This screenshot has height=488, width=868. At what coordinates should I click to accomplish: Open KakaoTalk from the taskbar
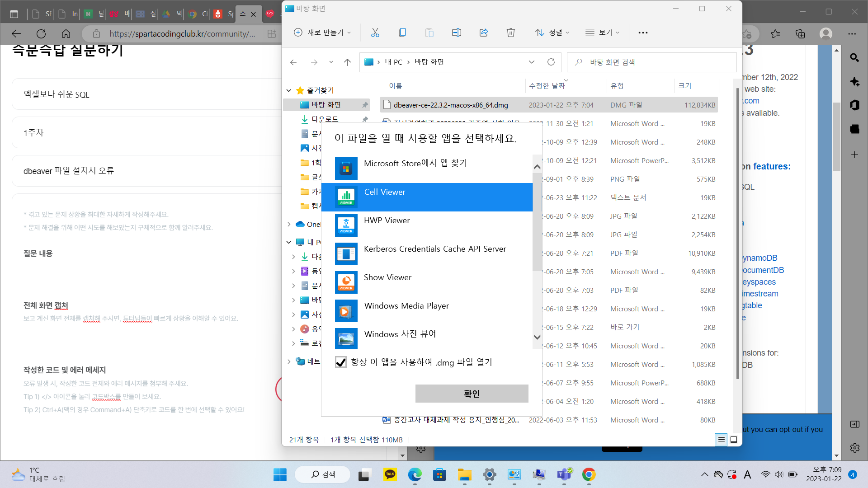390,474
